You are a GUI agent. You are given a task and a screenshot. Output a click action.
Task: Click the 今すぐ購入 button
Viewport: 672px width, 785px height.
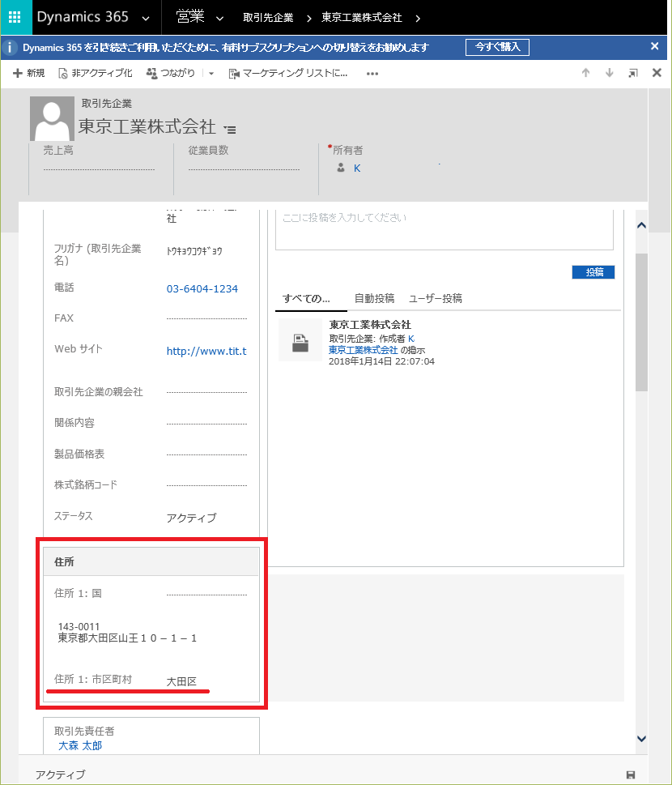[x=497, y=47]
